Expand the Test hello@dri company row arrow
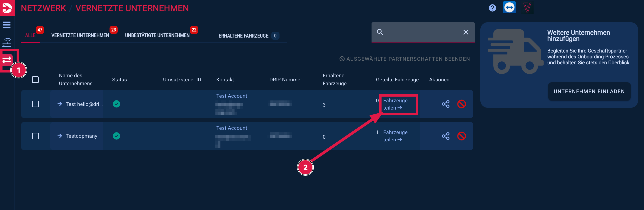 [60, 104]
